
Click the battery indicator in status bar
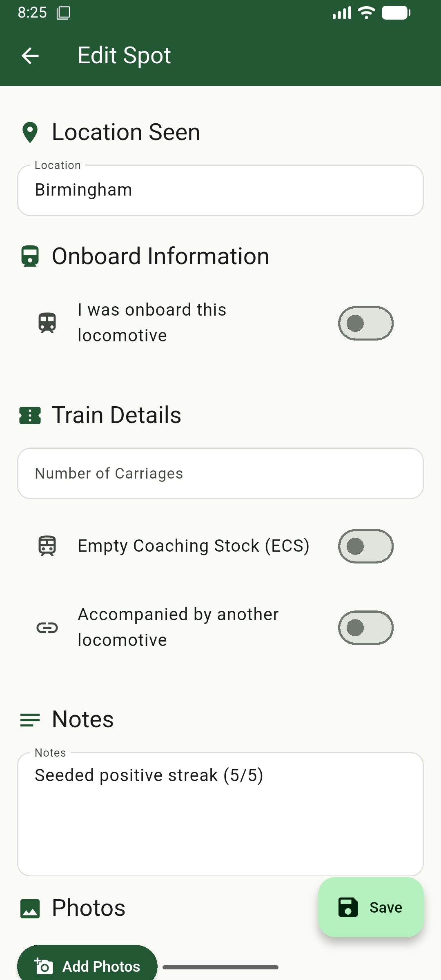[x=396, y=13]
